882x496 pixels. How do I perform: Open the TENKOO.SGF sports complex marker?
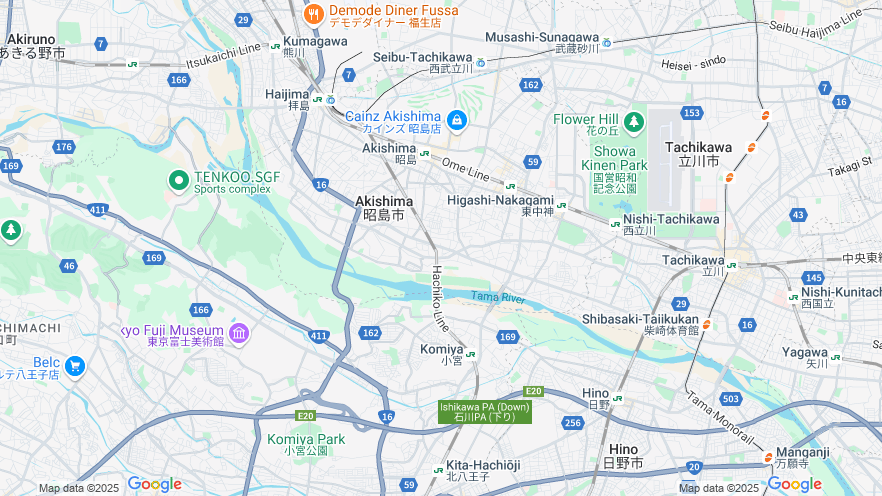pyautogui.click(x=179, y=182)
